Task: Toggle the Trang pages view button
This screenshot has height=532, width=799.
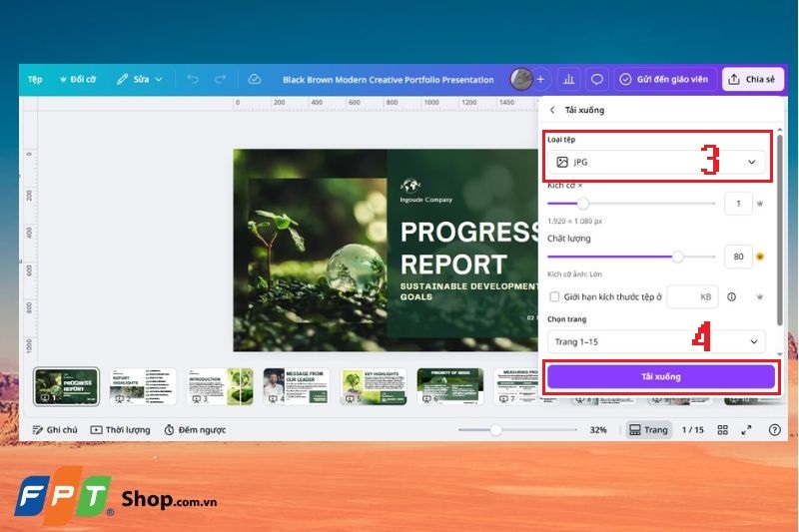Action: point(648,430)
